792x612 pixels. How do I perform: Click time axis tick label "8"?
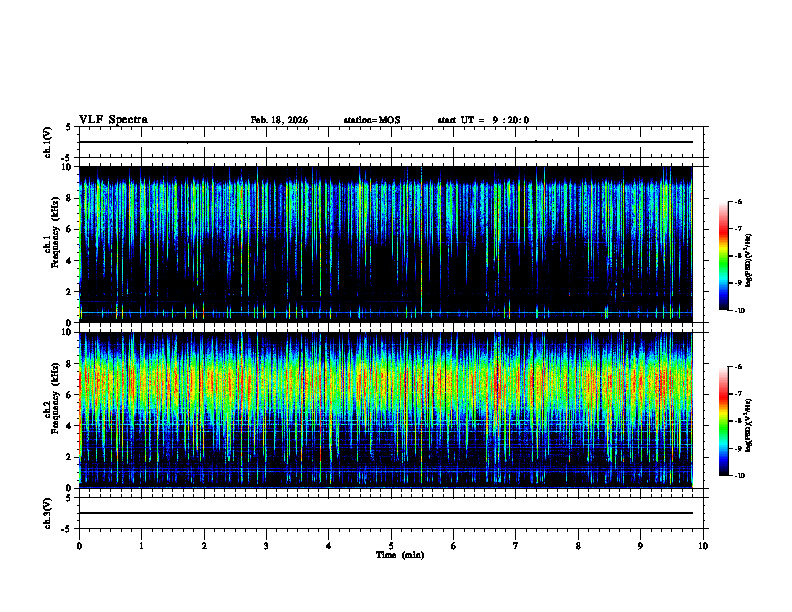coord(578,546)
